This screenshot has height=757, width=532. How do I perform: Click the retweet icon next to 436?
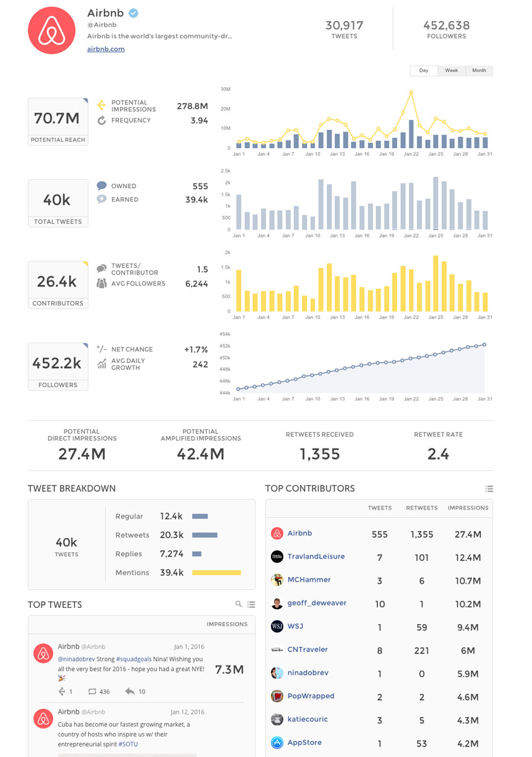92,691
